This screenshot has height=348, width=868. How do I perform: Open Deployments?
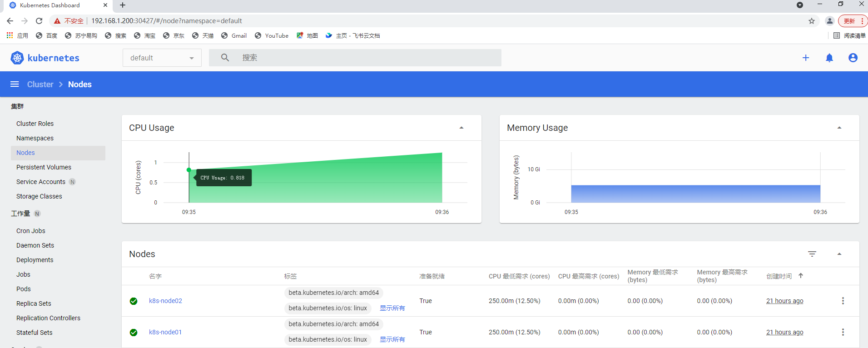tap(35, 260)
